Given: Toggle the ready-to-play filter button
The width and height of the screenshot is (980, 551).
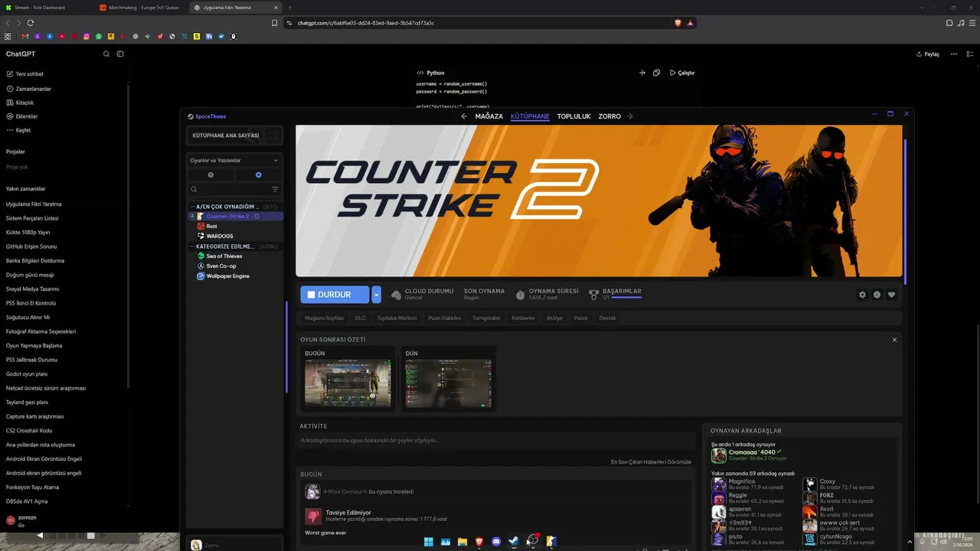Looking at the screenshot, I should tap(258, 174).
